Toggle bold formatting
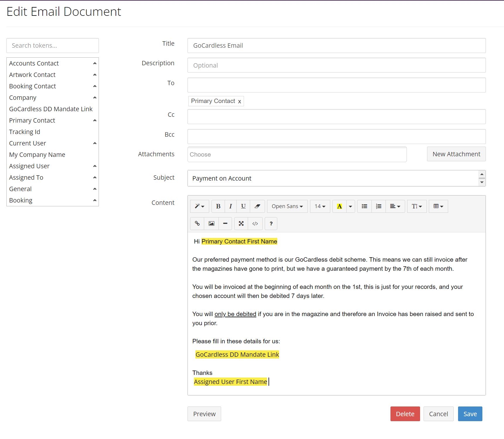 point(218,206)
